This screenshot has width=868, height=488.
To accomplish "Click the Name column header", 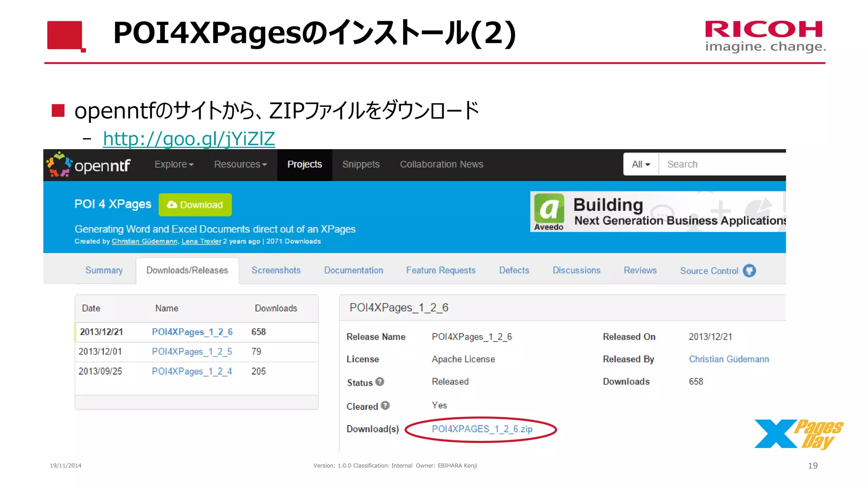I will [x=167, y=308].
